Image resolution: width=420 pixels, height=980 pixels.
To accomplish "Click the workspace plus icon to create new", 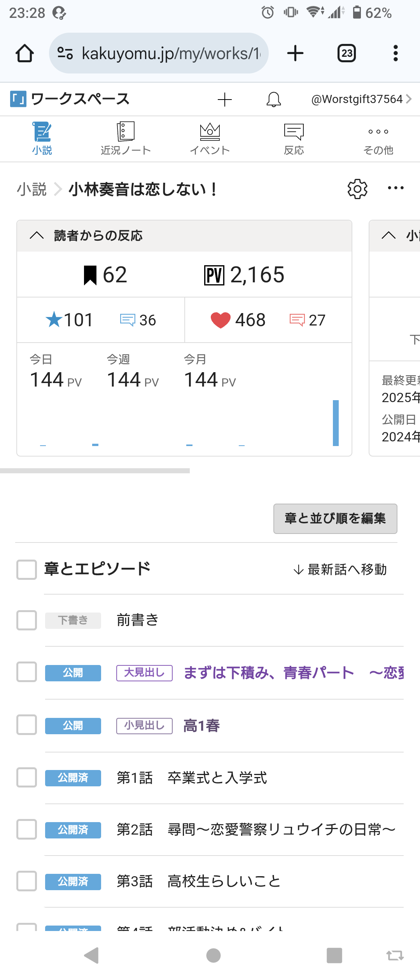I will pyautogui.click(x=225, y=100).
